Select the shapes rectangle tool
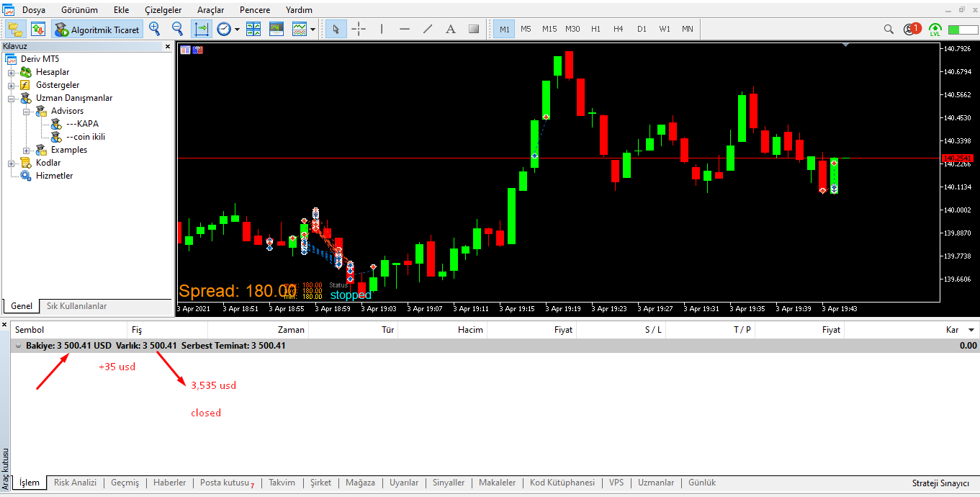Screen dimensions: 980x497 [474, 29]
